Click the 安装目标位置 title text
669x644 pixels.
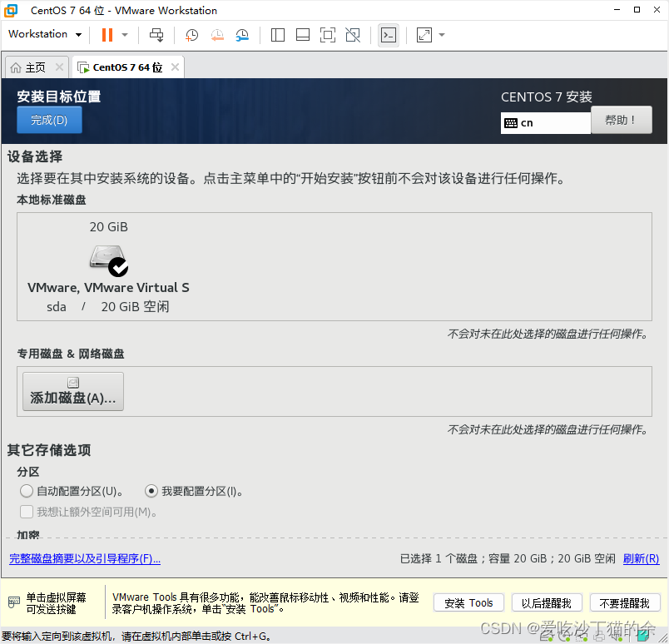59,97
